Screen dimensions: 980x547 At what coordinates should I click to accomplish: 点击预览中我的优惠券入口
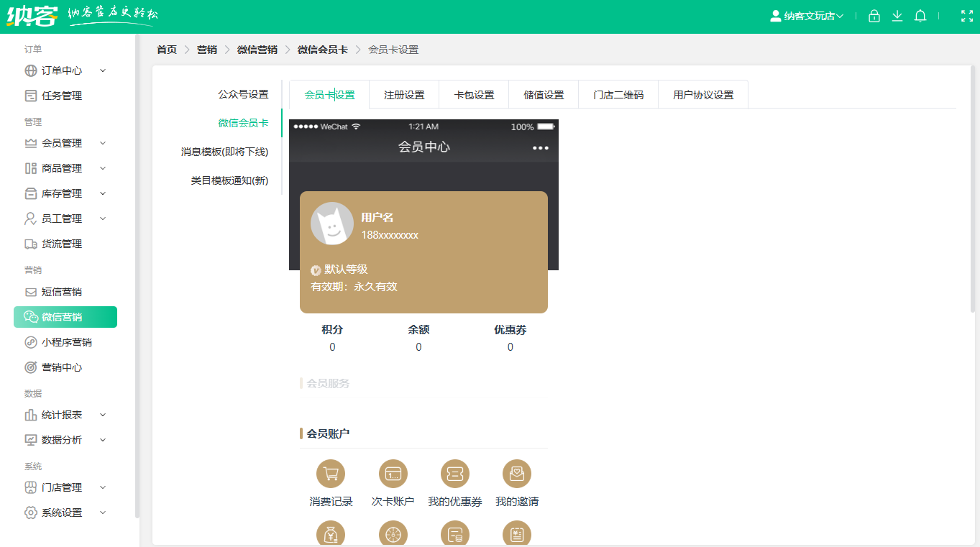pos(455,474)
